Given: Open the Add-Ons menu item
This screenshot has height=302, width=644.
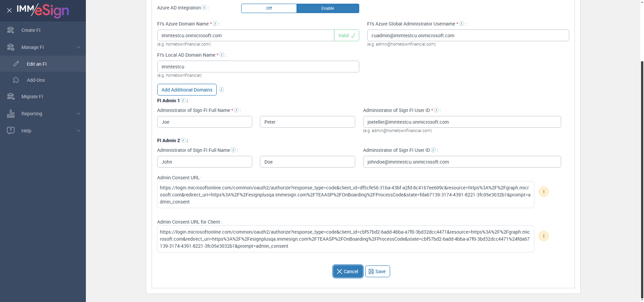Looking at the screenshot, I should pos(36,80).
